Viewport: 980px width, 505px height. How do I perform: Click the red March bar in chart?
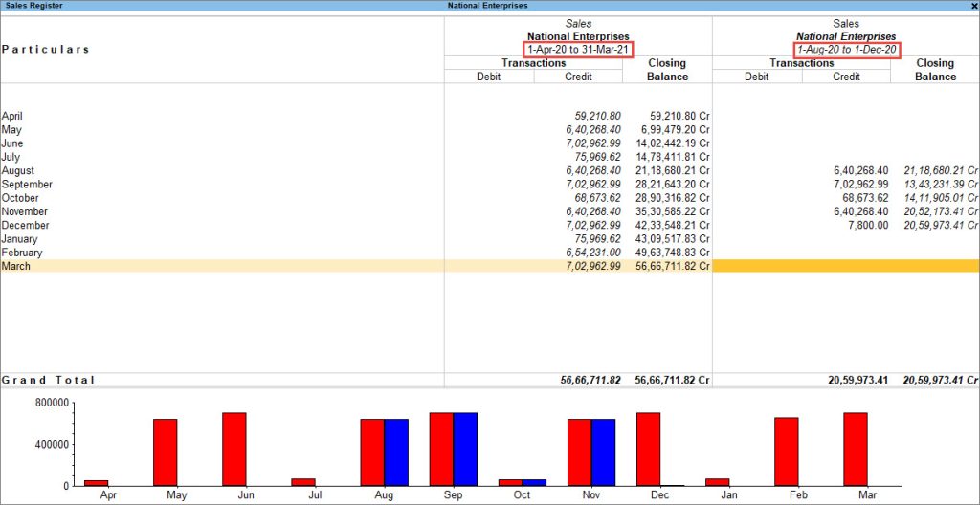[x=855, y=449]
